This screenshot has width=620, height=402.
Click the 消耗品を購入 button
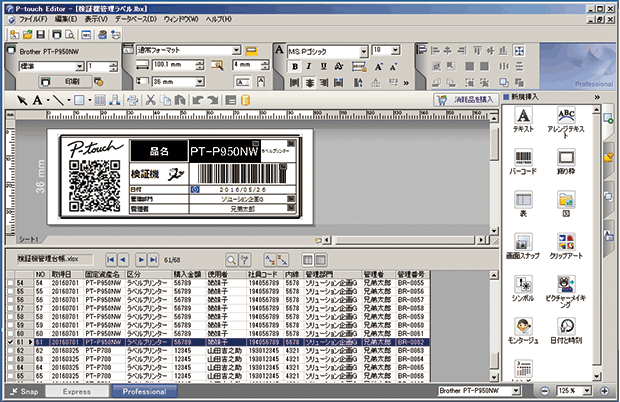click(x=465, y=100)
